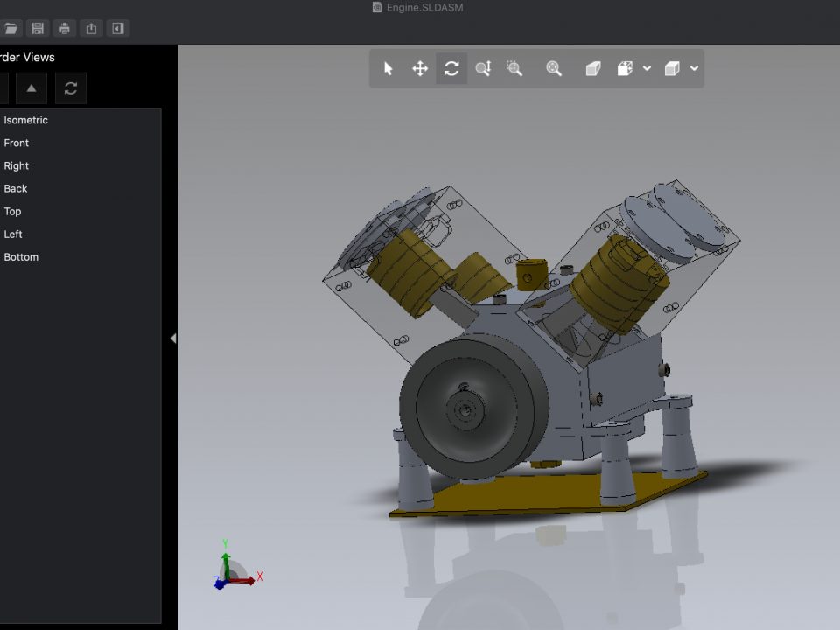
Task: Choose the Zoom in/out tool
Action: [483, 68]
